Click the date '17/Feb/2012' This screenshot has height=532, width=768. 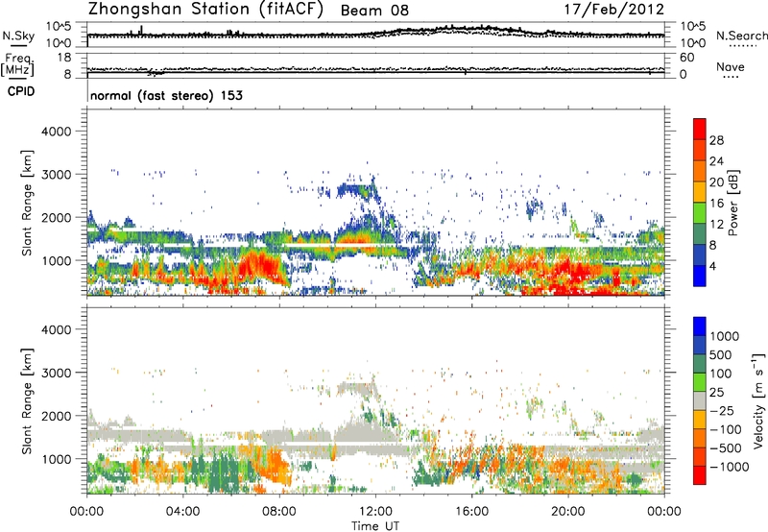coord(614,10)
